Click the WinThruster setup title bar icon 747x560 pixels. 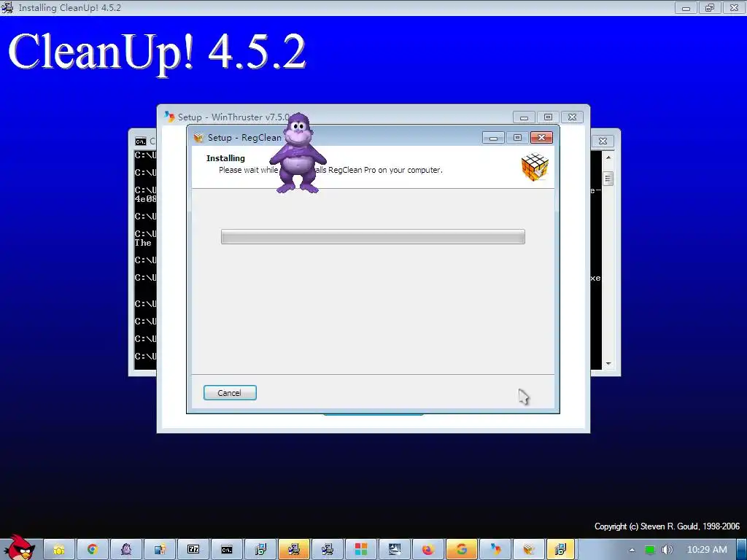(169, 117)
